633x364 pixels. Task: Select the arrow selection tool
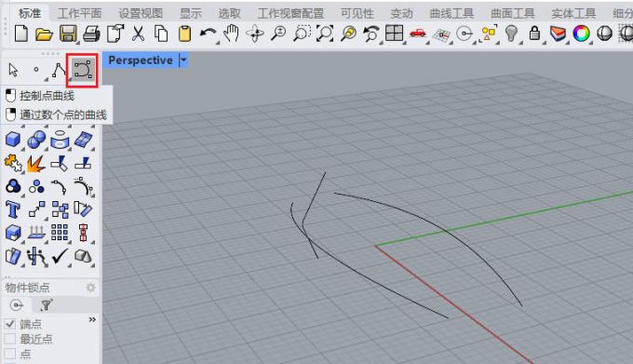(x=13, y=70)
